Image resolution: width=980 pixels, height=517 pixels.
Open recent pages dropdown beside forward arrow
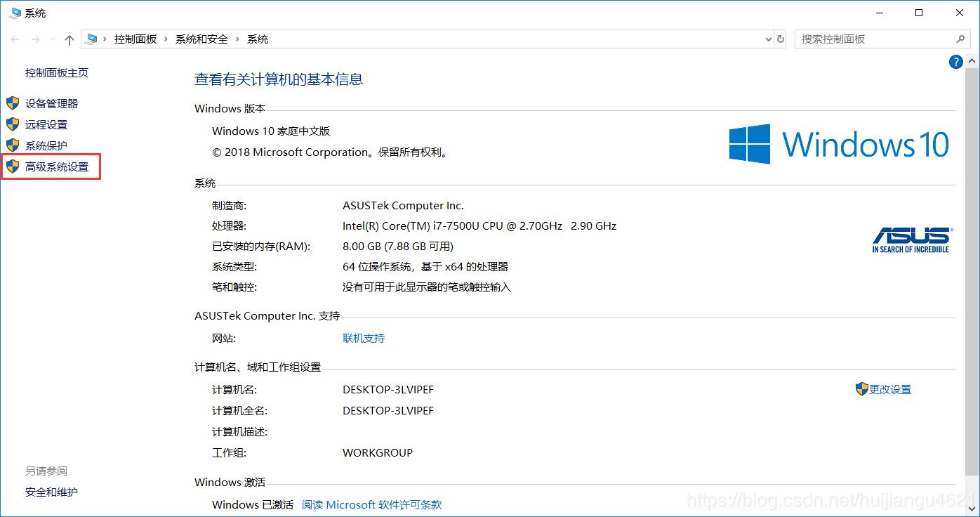pos(51,39)
